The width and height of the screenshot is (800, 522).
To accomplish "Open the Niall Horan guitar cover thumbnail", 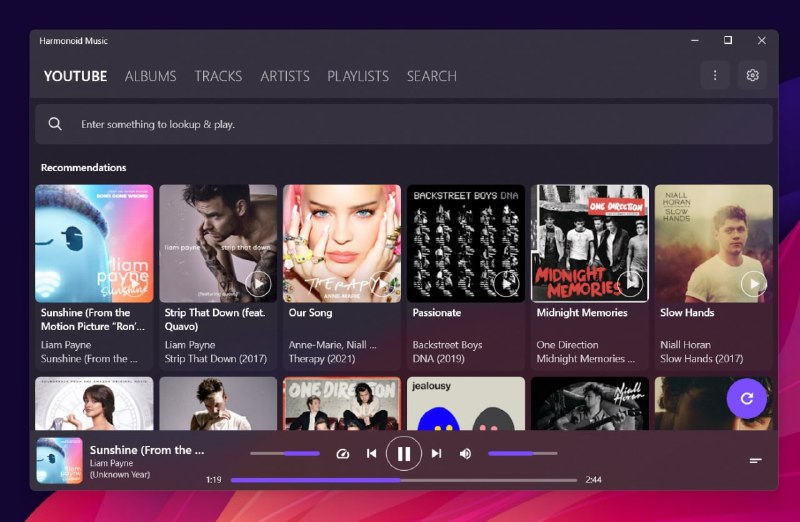I will [x=590, y=404].
